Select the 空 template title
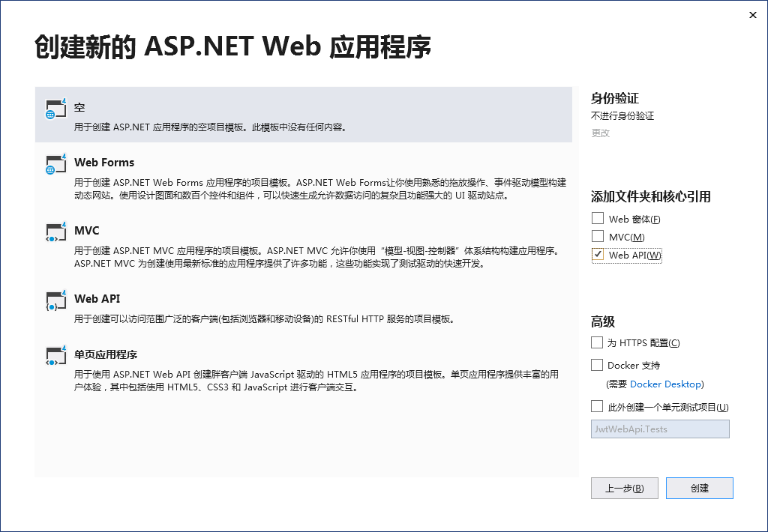 click(x=79, y=107)
